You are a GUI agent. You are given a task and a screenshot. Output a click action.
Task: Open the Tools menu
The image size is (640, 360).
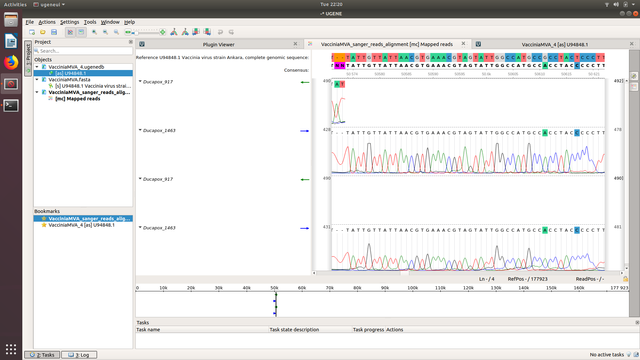pyautogui.click(x=90, y=22)
